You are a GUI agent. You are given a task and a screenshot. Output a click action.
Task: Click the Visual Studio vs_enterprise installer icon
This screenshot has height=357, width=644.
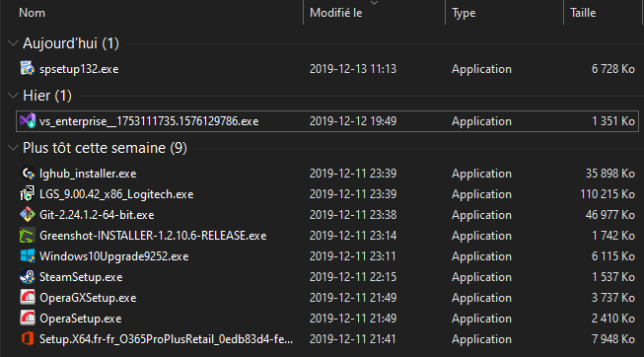click(28, 120)
